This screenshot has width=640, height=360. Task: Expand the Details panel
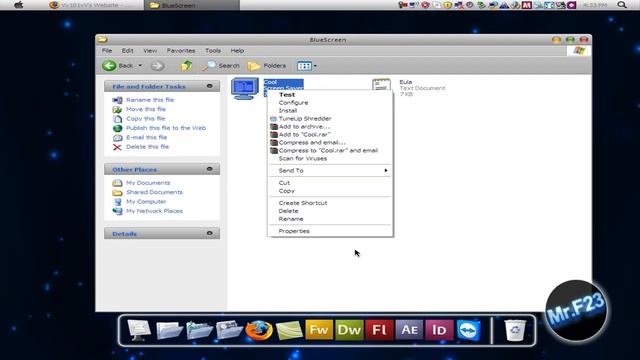point(209,233)
